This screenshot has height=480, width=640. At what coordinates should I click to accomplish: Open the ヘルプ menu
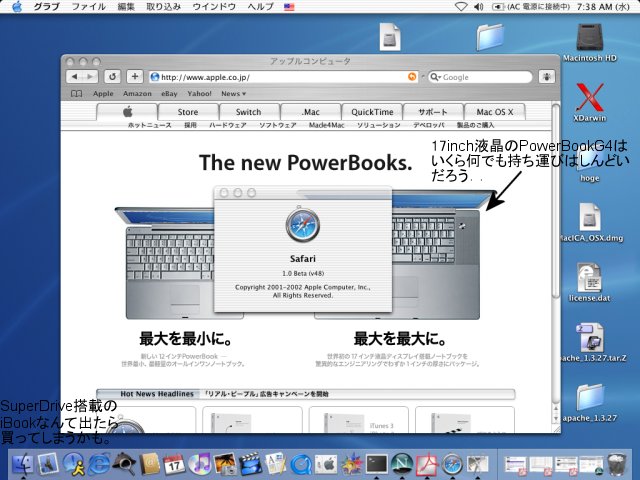click(x=260, y=7)
